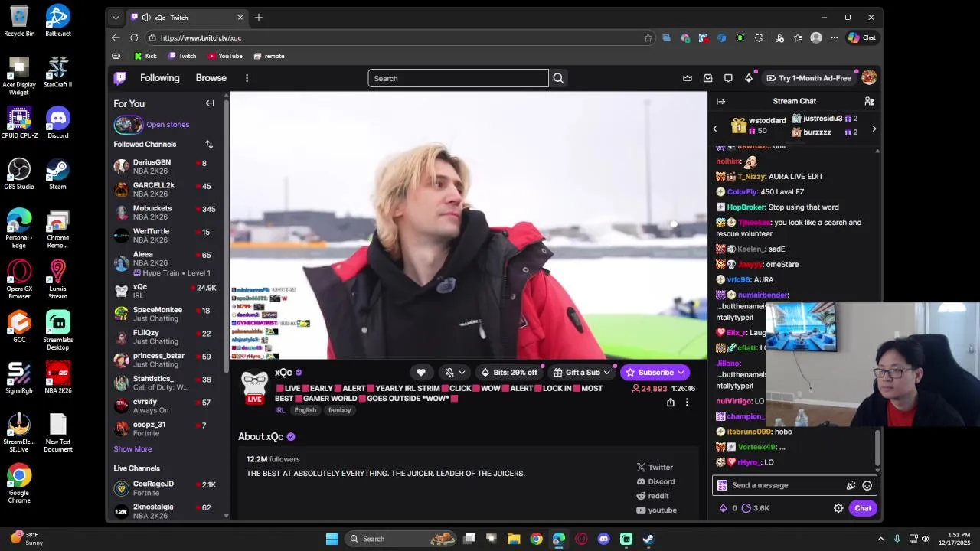Image resolution: width=980 pixels, height=551 pixels.
Task: Click the IRL category link
Action: point(280,411)
